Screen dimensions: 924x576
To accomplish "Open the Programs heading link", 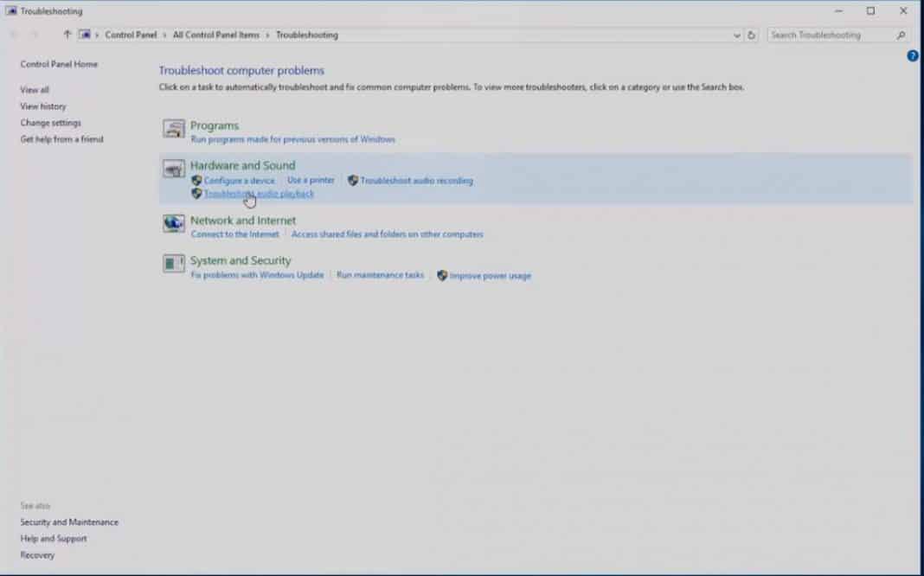I will point(215,125).
